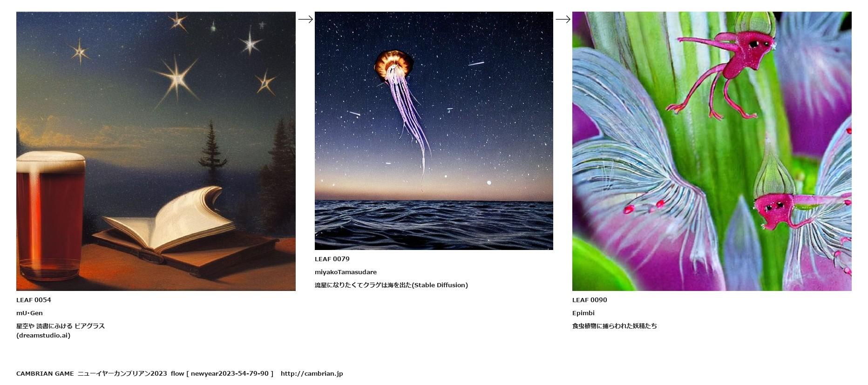The image size is (868, 385).
Task: Click the ニューイヤーカンブリアン2023 session name
Action: click(x=122, y=373)
